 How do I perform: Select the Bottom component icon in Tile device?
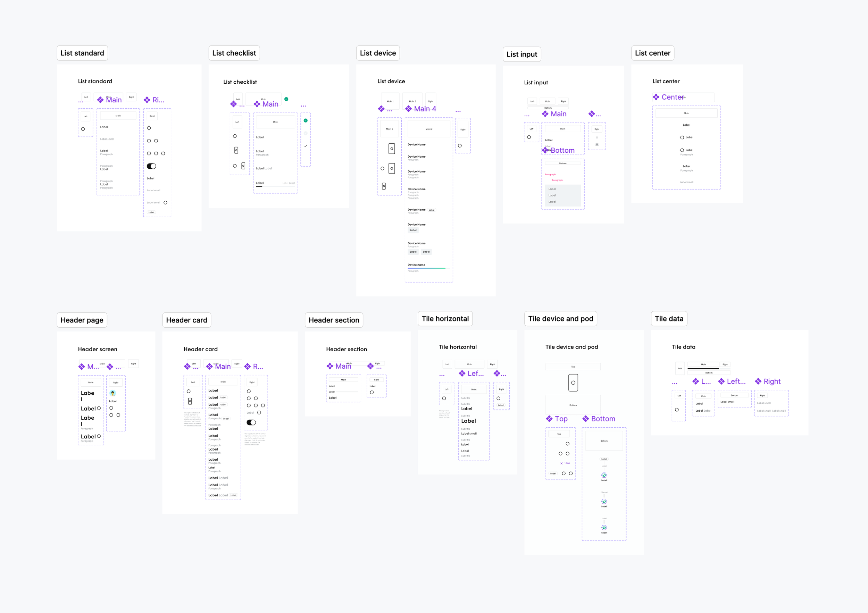pos(586,419)
